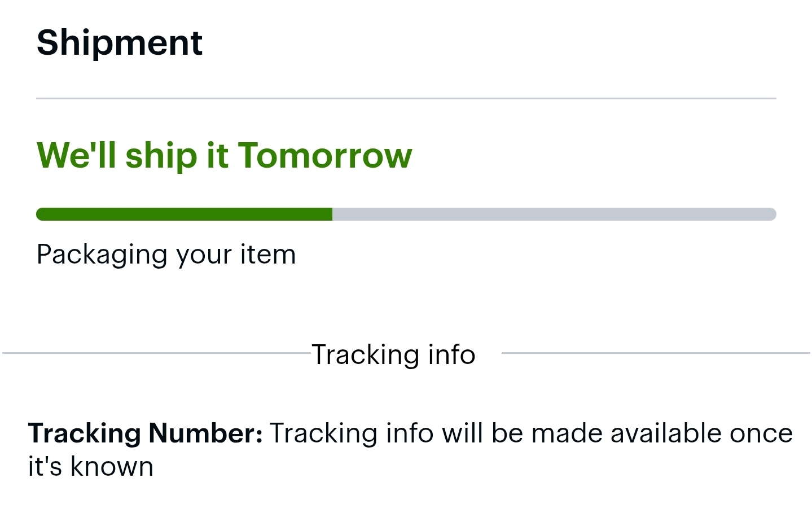Click the word "Tomorrow" in the green status

pyautogui.click(x=325, y=155)
